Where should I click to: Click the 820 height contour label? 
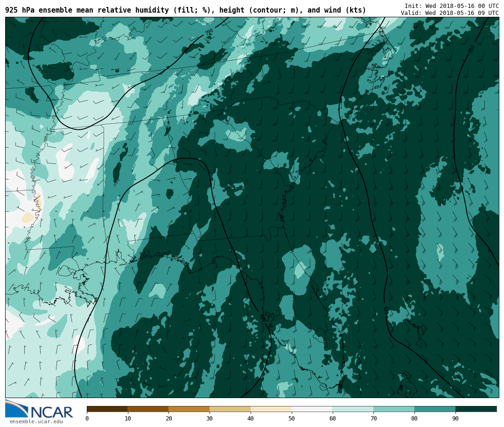coord(385,310)
